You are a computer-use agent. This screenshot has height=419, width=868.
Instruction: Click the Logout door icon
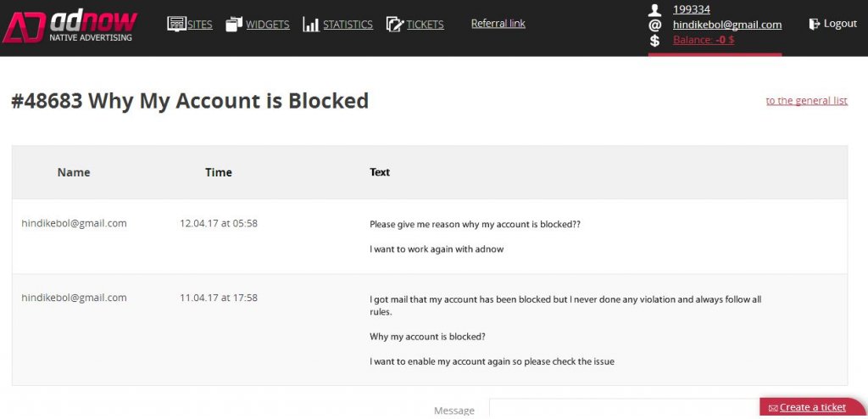815,24
